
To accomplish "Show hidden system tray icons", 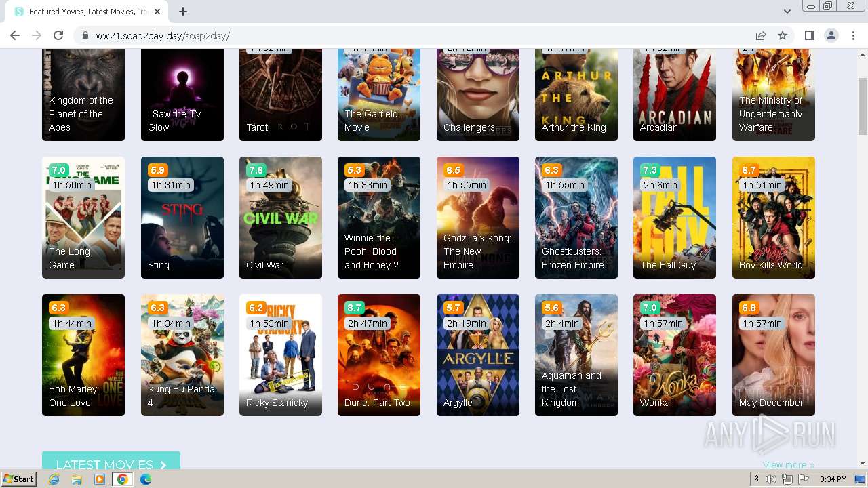I will [x=757, y=479].
